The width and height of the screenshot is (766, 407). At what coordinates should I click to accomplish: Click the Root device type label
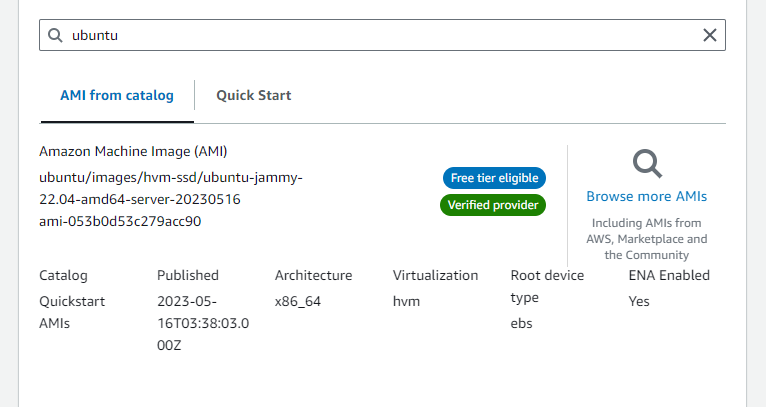click(546, 286)
